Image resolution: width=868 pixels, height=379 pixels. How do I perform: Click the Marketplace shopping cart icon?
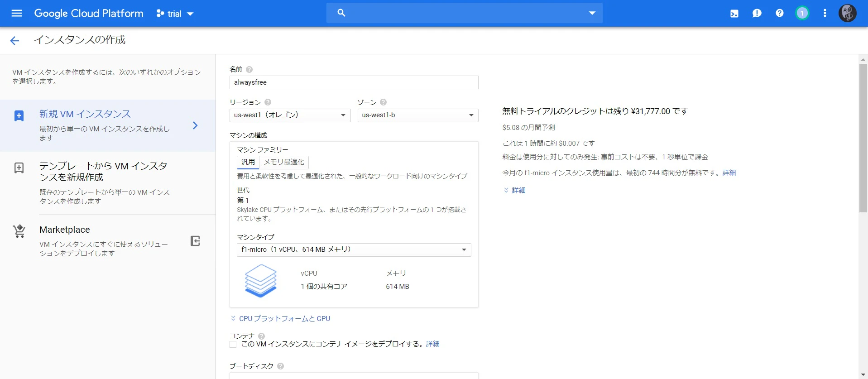coord(19,231)
